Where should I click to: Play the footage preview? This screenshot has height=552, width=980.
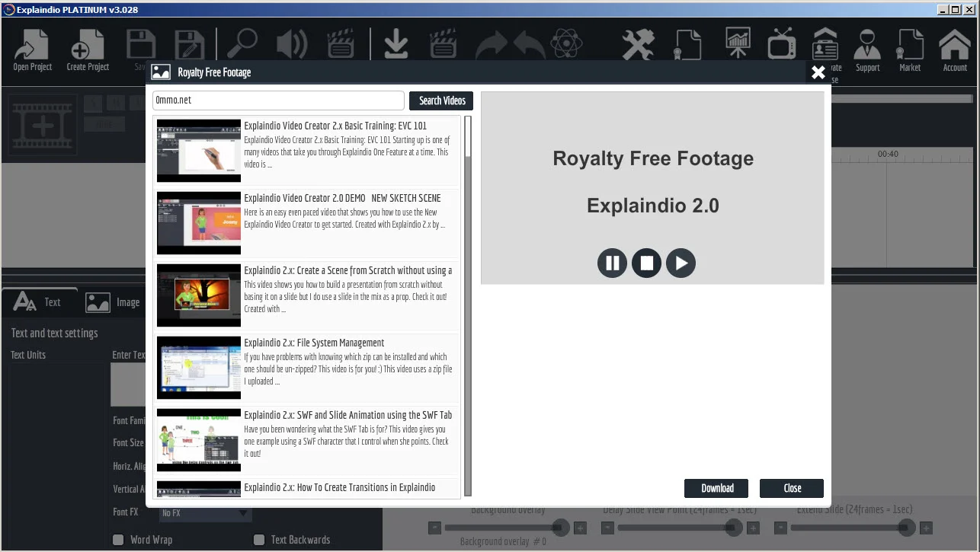click(x=681, y=263)
